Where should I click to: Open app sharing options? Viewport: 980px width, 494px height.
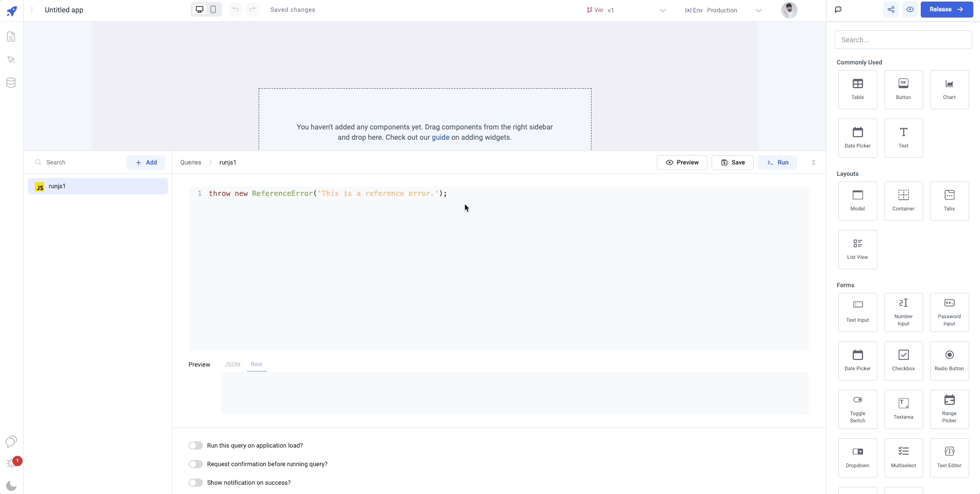[891, 9]
